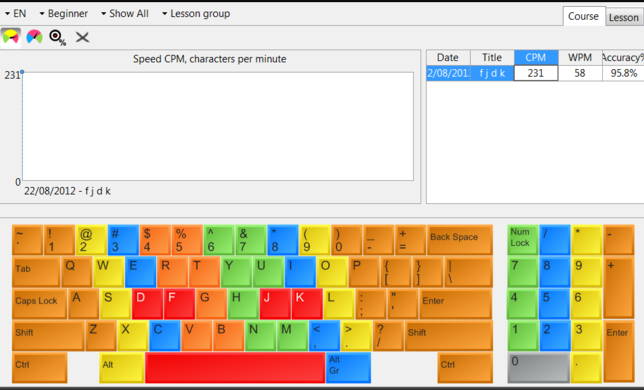Click the gray numpad 0 key

coord(538,367)
